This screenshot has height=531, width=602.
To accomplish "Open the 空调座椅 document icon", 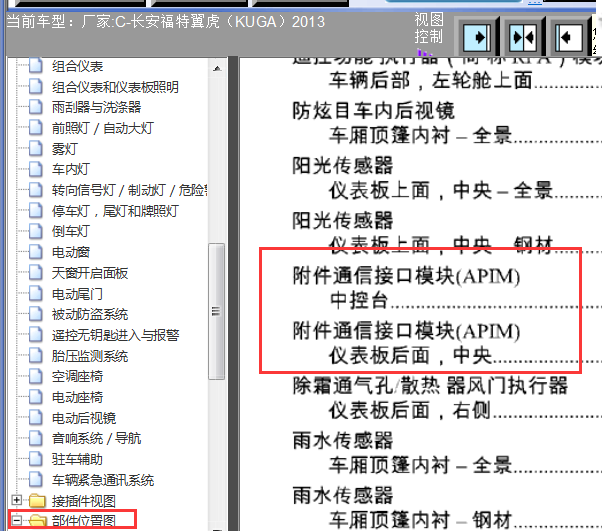I will 36,377.
